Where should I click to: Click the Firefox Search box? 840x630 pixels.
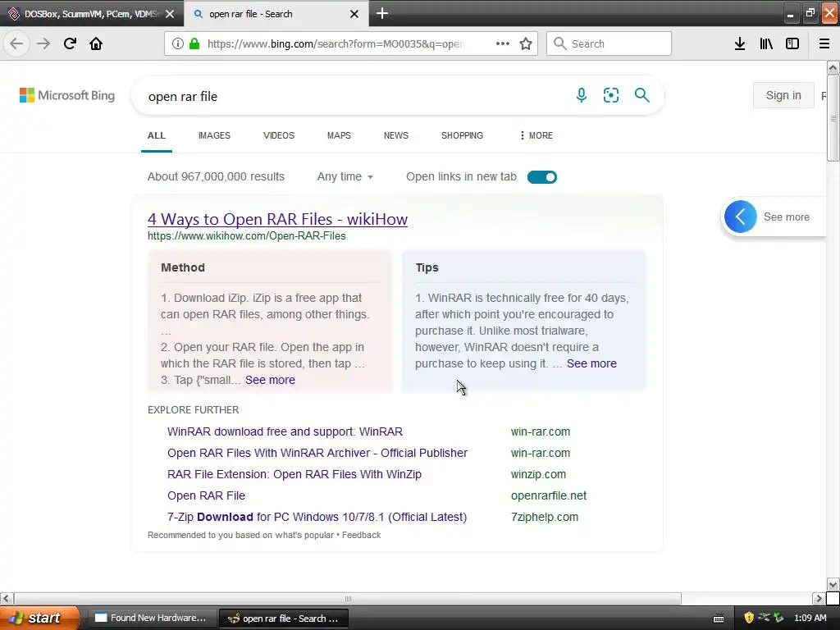point(609,43)
